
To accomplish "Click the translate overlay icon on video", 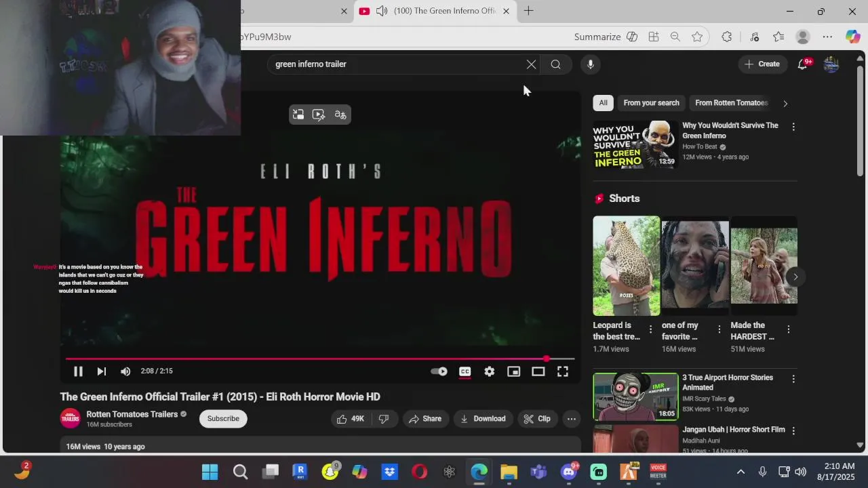I will point(340,115).
